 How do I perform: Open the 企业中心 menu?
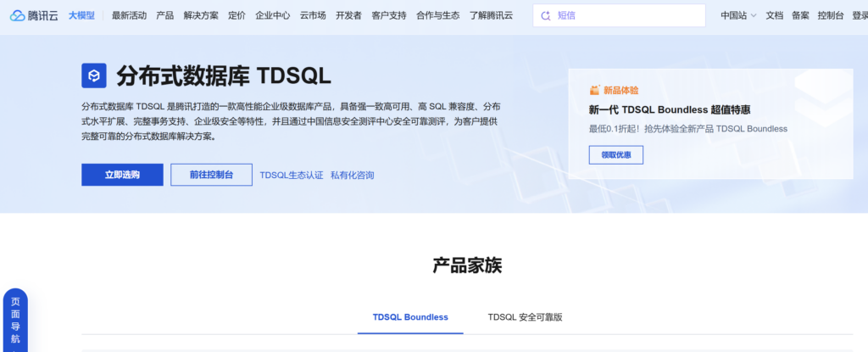tap(272, 15)
